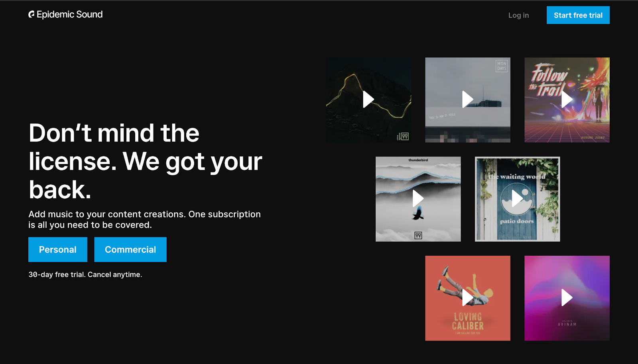The width and height of the screenshot is (638, 364).
Task: Play the Mondays album preview
Action: point(467,100)
